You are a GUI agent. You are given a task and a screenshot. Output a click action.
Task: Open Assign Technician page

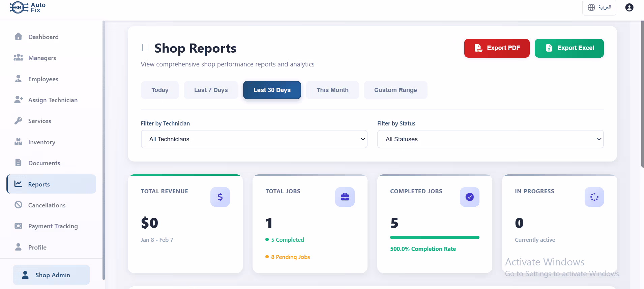(x=51, y=100)
